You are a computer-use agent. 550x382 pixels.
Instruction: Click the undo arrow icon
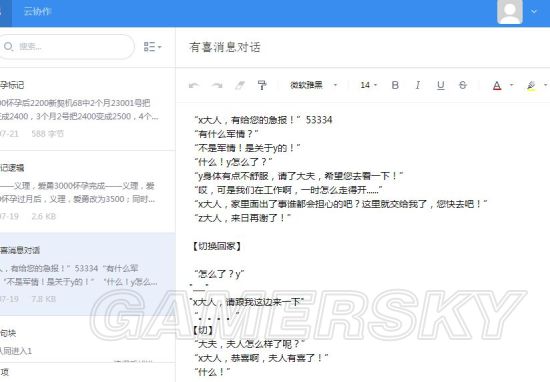pyautogui.click(x=194, y=85)
